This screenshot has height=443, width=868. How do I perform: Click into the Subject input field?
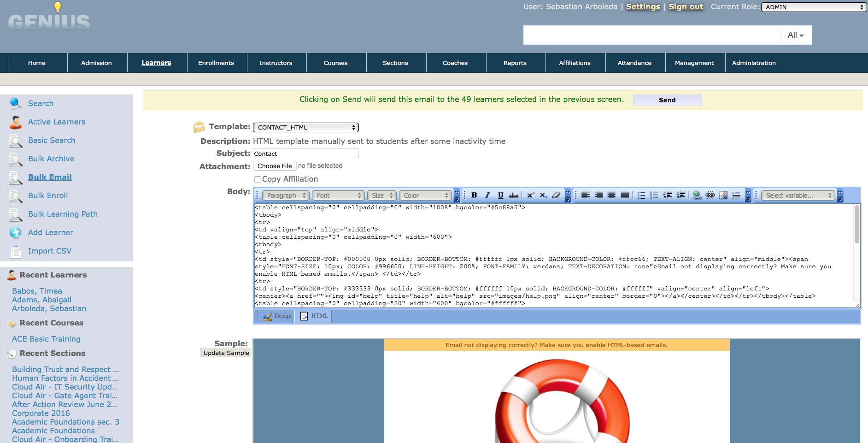point(306,154)
